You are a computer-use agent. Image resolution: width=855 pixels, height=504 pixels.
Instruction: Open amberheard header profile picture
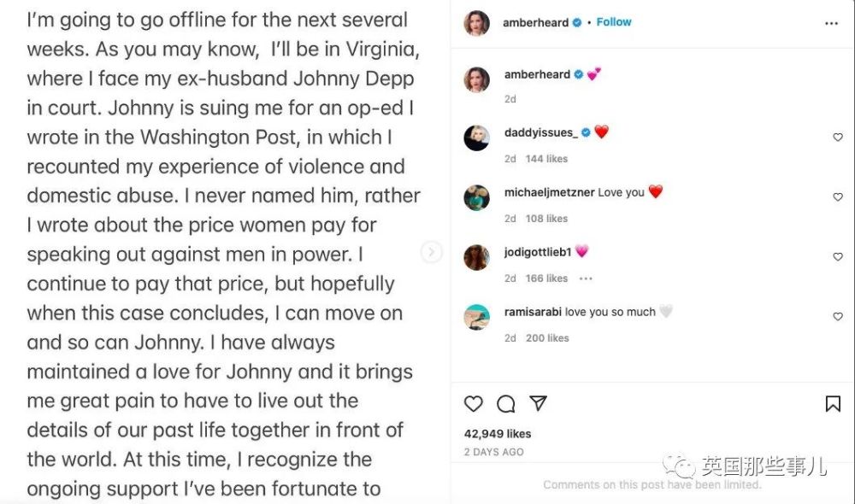click(x=476, y=23)
